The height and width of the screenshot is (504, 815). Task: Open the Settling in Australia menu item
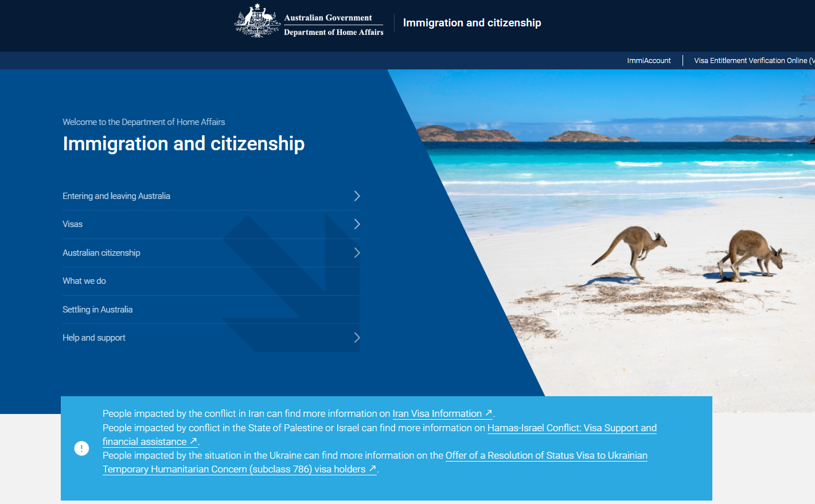(98, 310)
